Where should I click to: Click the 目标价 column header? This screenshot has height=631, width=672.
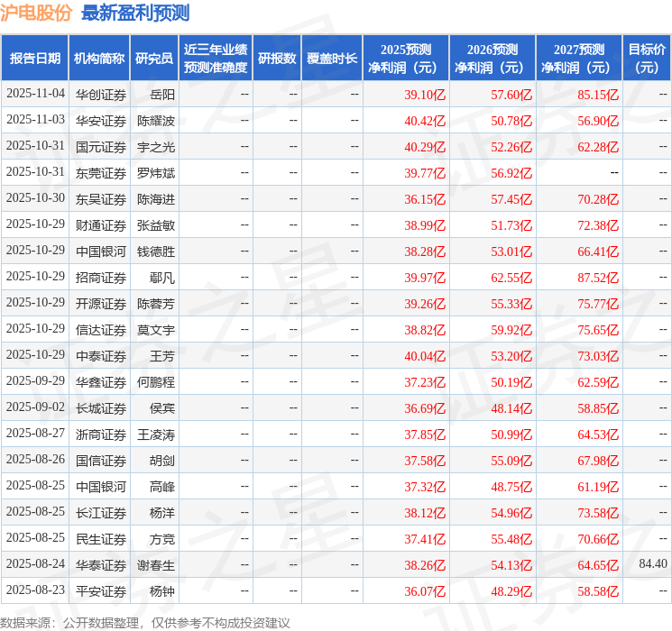tap(647, 59)
